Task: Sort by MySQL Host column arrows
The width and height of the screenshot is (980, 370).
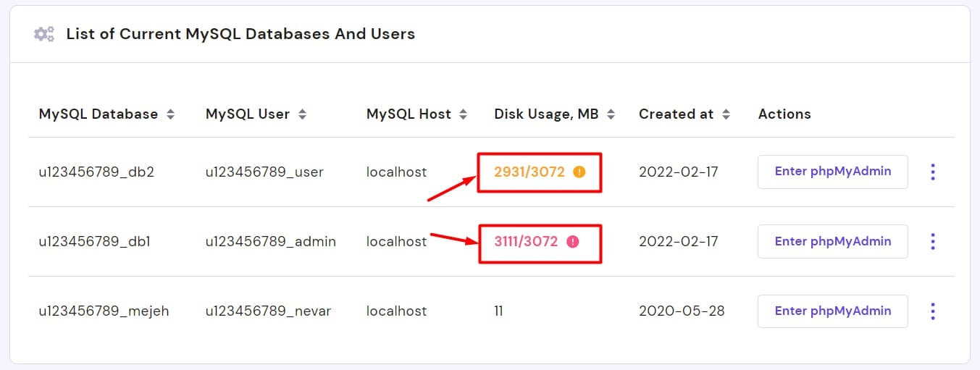Action: pyautogui.click(x=464, y=114)
